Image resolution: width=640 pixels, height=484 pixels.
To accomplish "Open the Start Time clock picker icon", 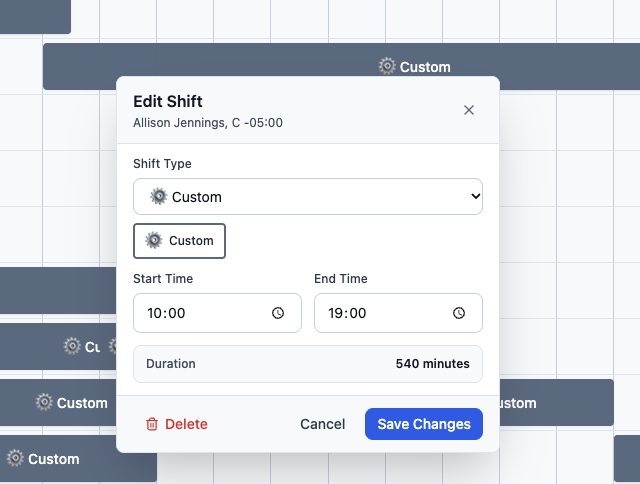I will coord(278,313).
